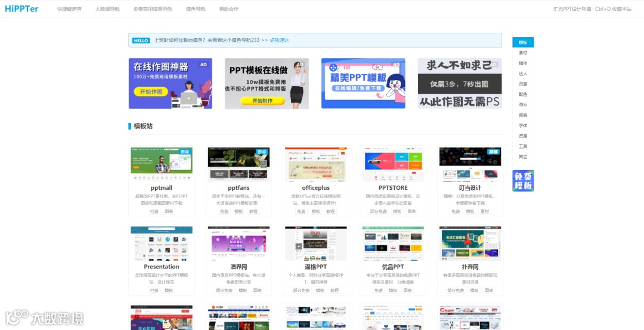Jump to 资源 in the right sidebar

click(523, 136)
